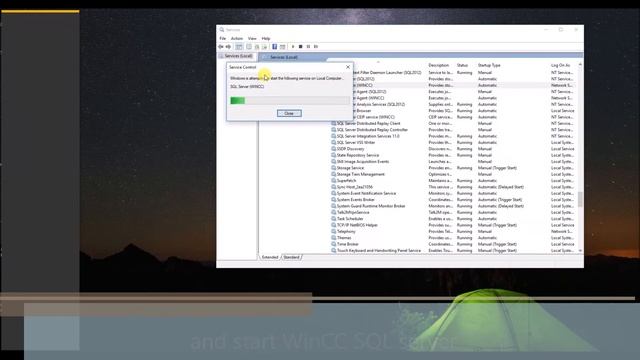This screenshot has width=640, height=360.
Task: Click SQL Server Distributed Replay Client gear icon
Action: tap(333, 123)
